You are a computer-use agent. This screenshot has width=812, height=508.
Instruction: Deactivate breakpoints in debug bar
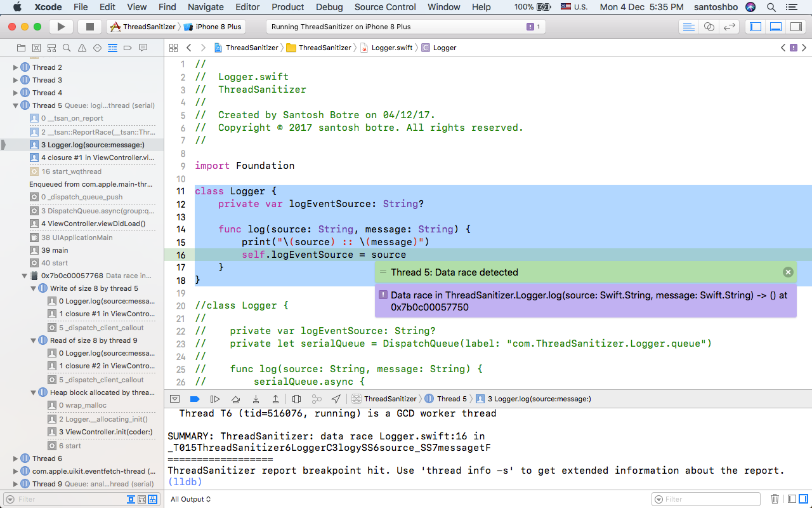pyautogui.click(x=195, y=399)
